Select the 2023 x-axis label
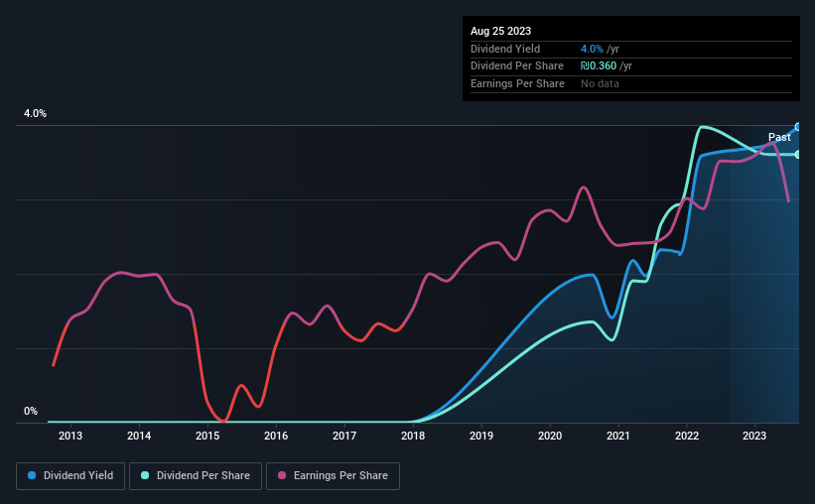The width and height of the screenshot is (815, 504). click(x=754, y=436)
